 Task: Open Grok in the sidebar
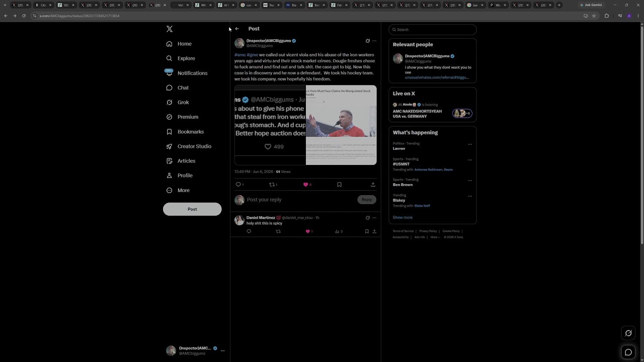tap(177, 102)
